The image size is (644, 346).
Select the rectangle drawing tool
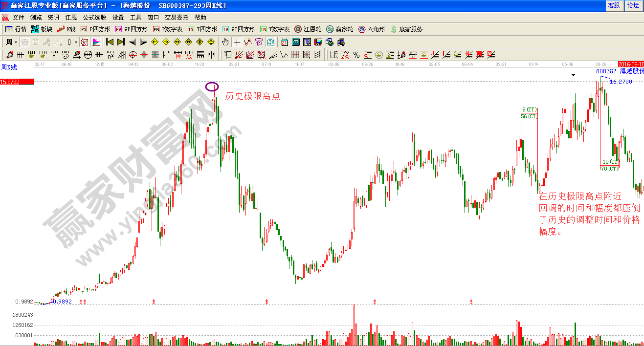pyautogui.click(x=227, y=54)
